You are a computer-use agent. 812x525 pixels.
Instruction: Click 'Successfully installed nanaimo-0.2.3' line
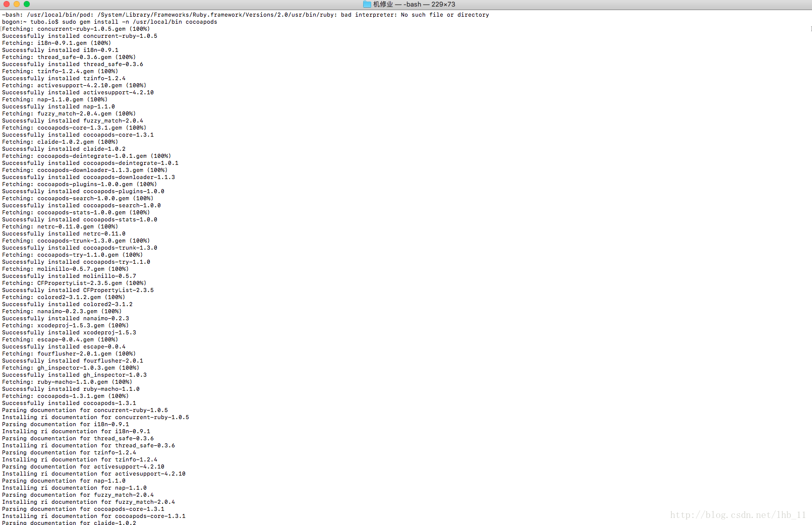[66, 318]
